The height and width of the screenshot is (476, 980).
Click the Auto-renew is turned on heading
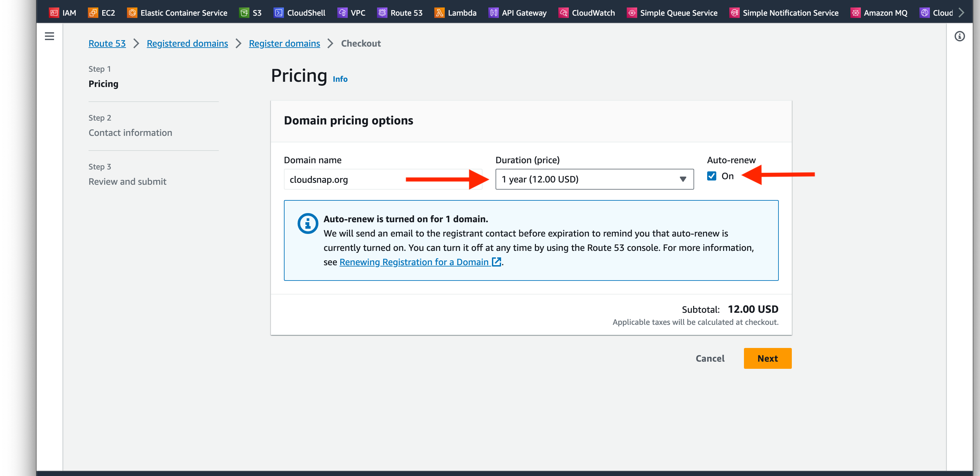point(406,219)
